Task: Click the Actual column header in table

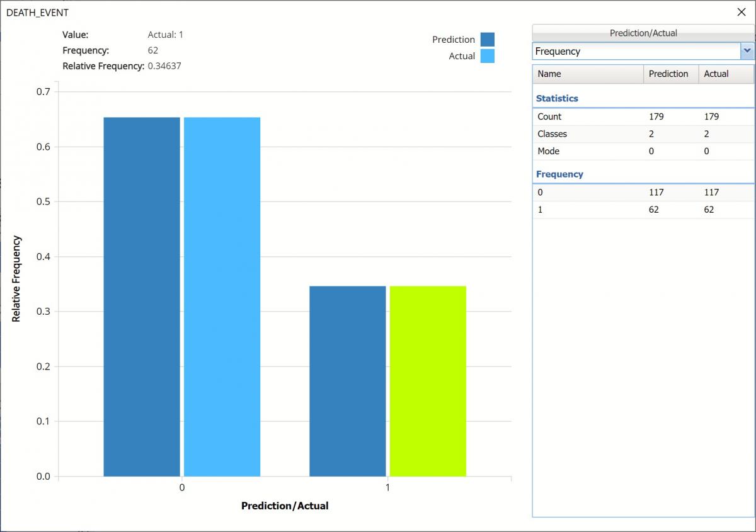Action: point(726,74)
